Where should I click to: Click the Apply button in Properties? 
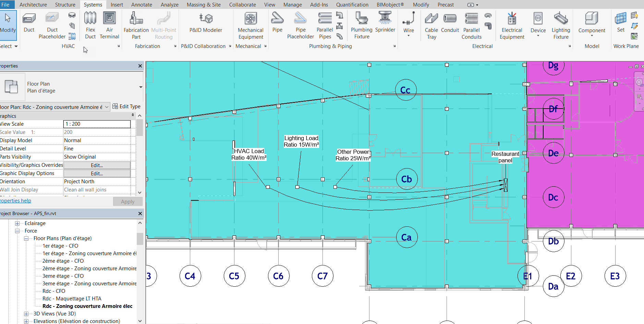coord(127,201)
